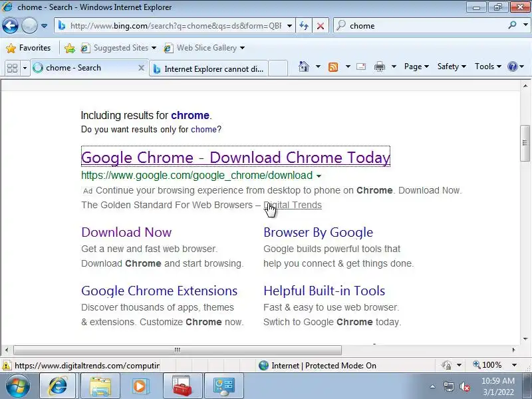Expand the Print options dropdown
This screenshot has height=399, width=532.
[394, 66]
